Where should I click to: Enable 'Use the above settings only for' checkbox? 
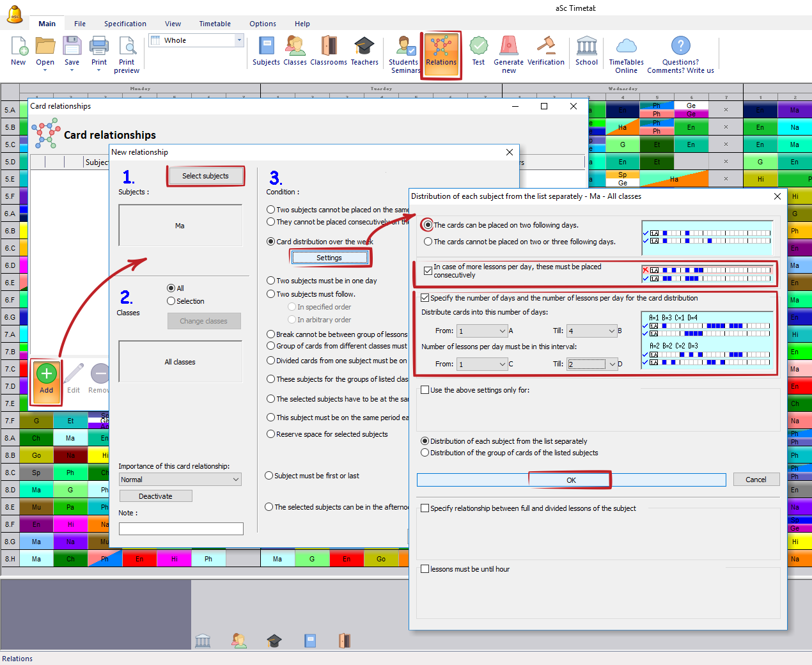point(425,390)
